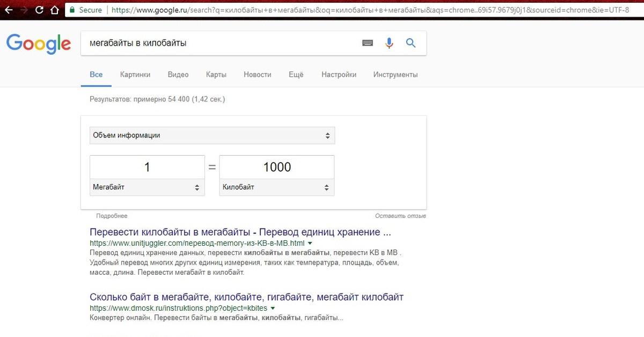Switch to the Видео tab
Image resolution: width=644 pixels, height=337 pixels.
[178, 75]
